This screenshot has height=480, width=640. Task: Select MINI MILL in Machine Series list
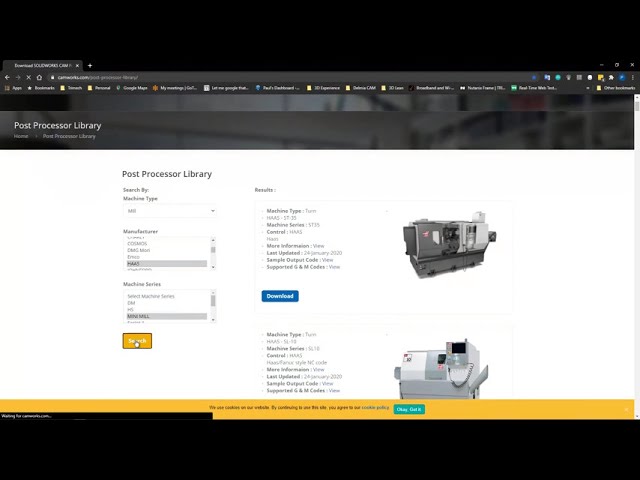point(167,316)
